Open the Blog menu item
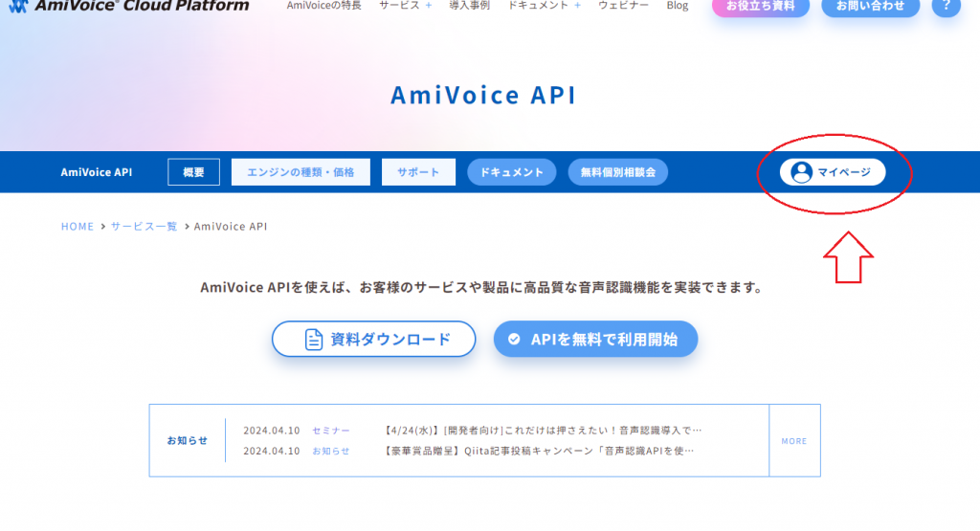Image resolution: width=980 pixels, height=531 pixels. (677, 6)
